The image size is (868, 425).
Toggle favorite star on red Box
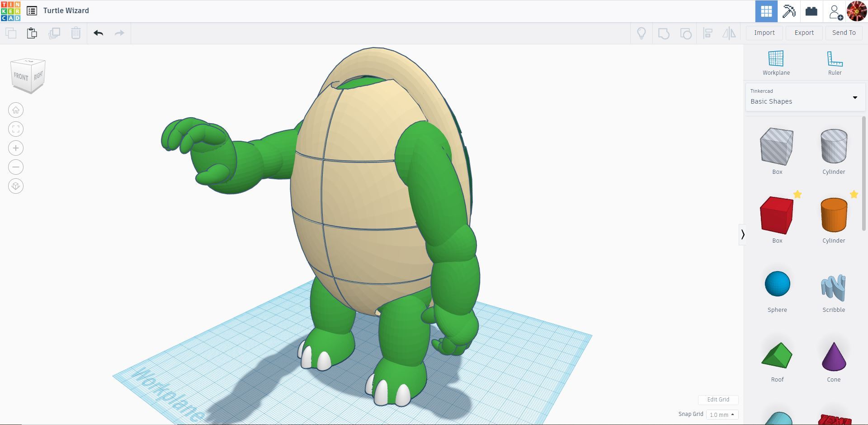(797, 194)
